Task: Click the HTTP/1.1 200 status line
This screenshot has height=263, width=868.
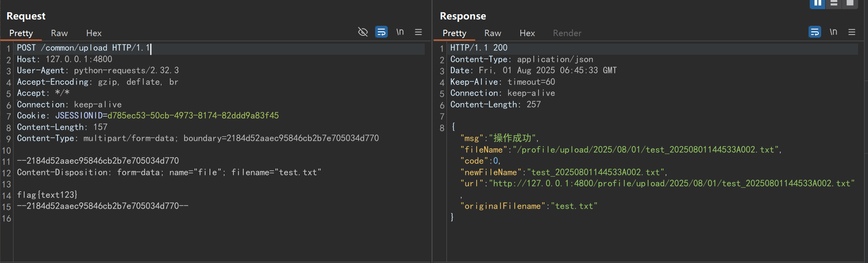Action: point(479,48)
